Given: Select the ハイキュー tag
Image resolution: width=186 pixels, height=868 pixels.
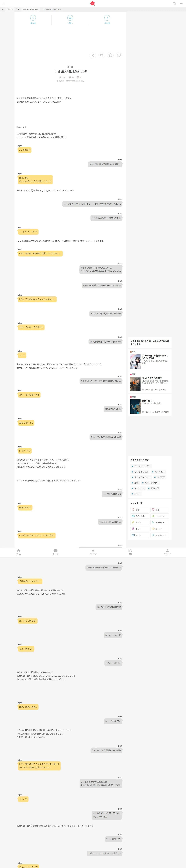Looking at the screenshot, I should click(158, 472).
